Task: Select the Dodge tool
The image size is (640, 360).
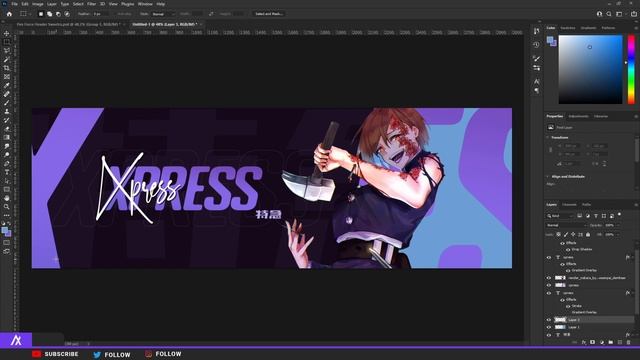Action: (7, 155)
